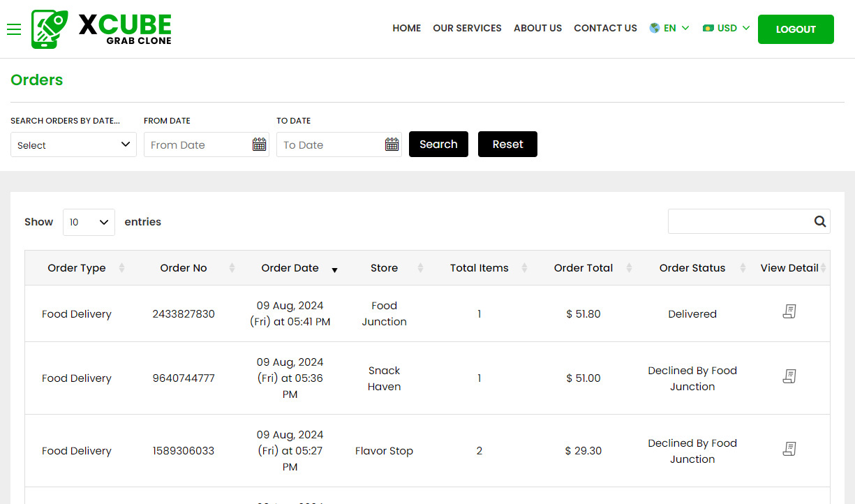Go to the OUR SERVICES page
Viewport: 855px width, 504px height.
467,28
